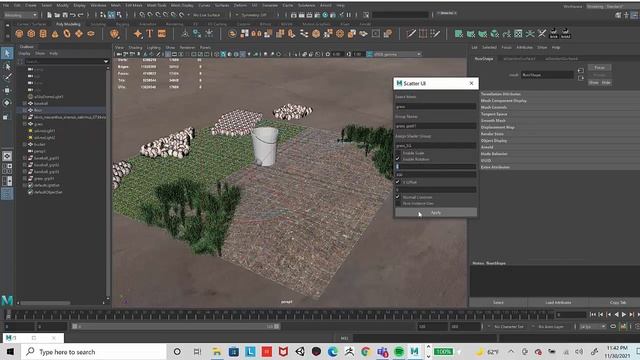
Task: Toggle the Enable Scale checkbox in Scatter UI
Action: tap(398, 153)
